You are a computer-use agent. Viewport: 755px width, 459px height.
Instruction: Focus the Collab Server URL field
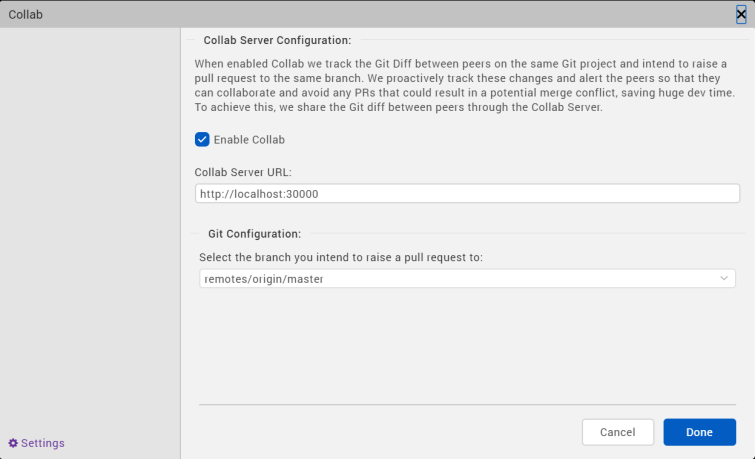click(467, 194)
